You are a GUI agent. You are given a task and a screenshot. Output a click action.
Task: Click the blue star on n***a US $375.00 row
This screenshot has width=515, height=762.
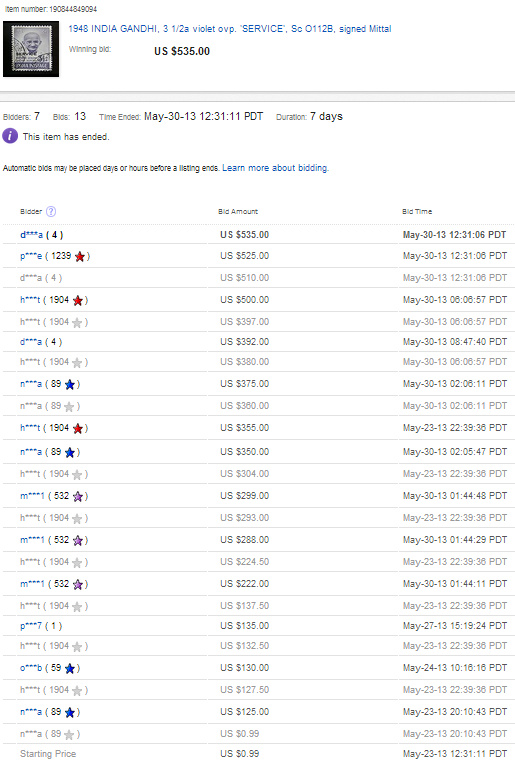point(69,384)
